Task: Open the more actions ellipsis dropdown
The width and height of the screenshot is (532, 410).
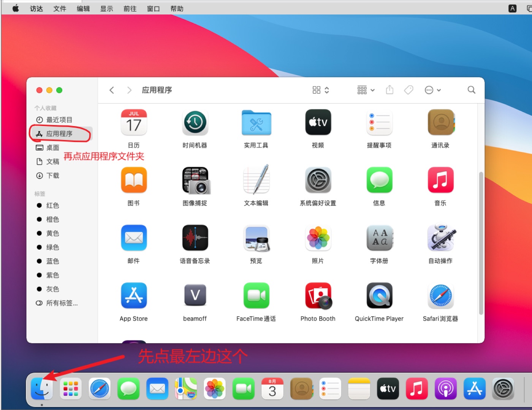Action: point(433,90)
